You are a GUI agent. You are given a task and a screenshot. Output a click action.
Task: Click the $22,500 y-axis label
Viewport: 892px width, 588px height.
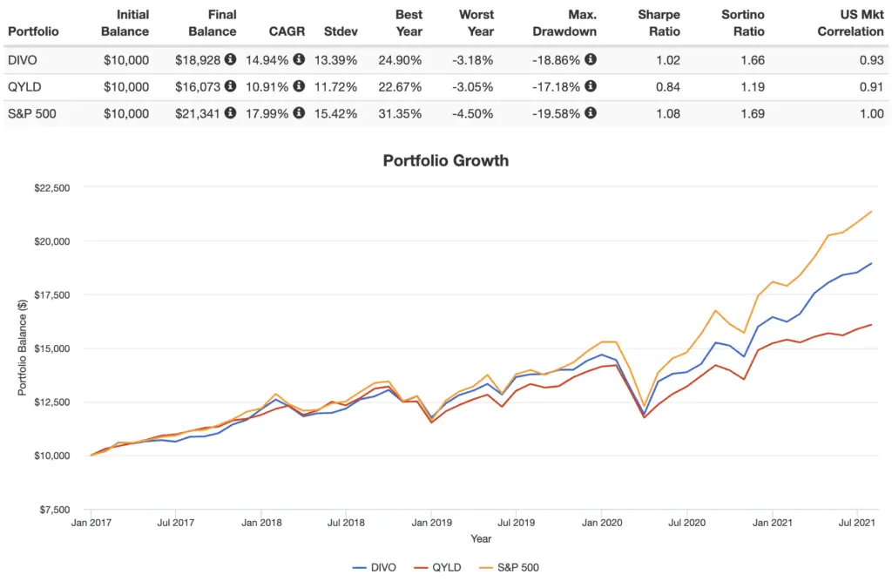51,187
